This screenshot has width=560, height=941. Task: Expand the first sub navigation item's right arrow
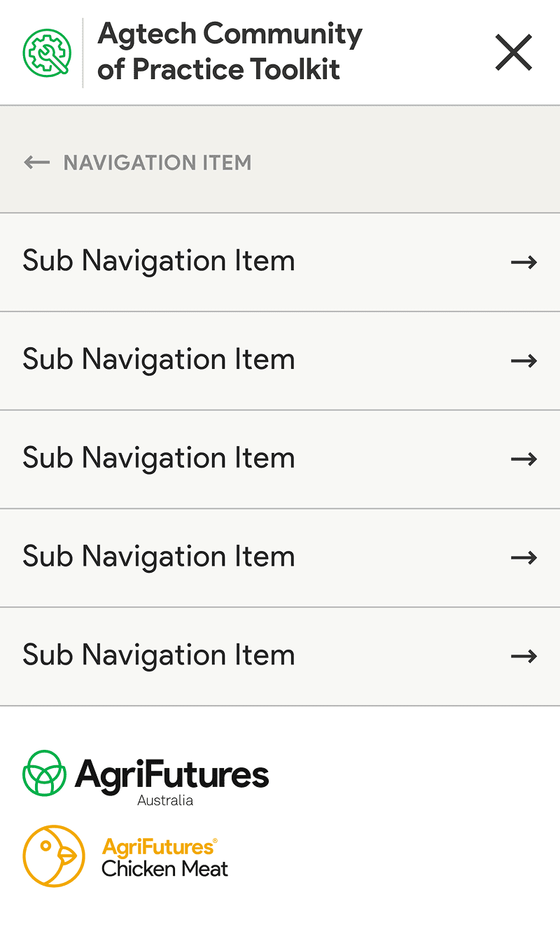[524, 263]
